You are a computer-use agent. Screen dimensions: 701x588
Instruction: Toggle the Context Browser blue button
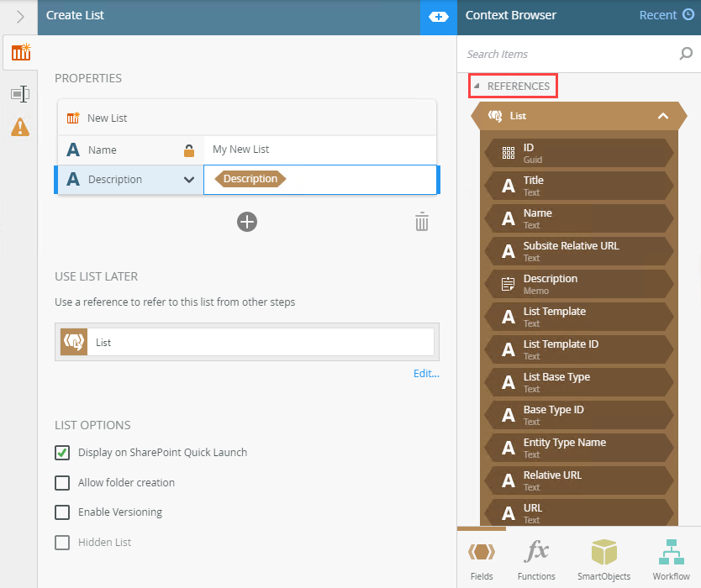coord(438,16)
